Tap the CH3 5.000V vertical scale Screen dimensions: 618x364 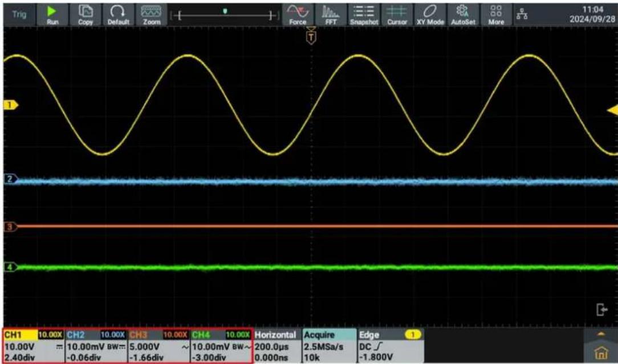click(x=145, y=347)
